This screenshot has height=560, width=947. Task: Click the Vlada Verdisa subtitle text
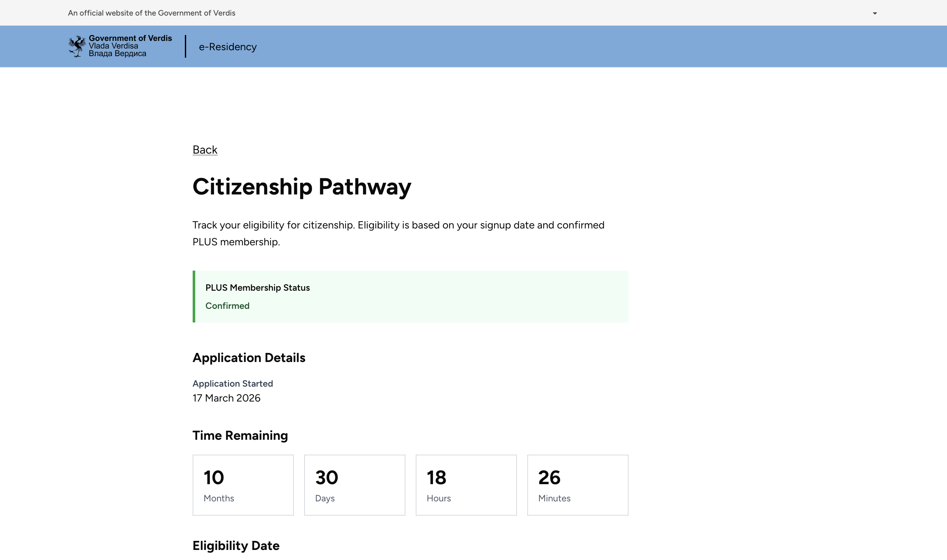click(x=113, y=46)
